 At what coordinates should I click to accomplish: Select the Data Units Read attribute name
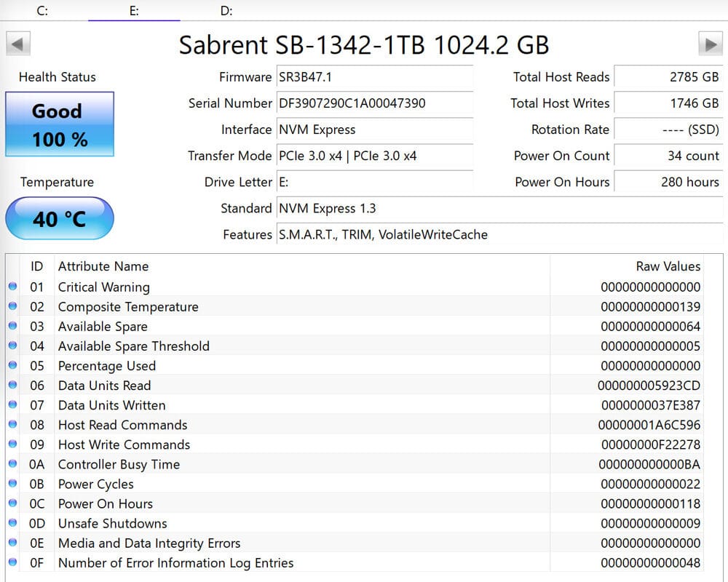coord(104,386)
